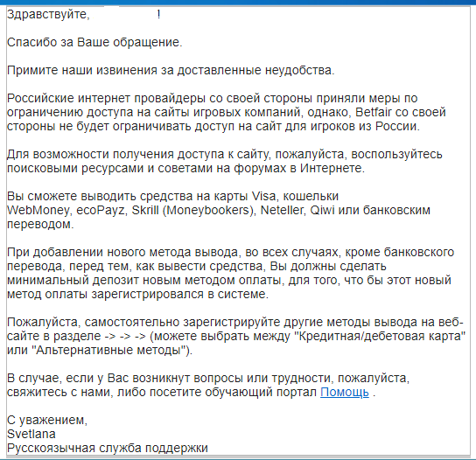Click the word WebMoney
Image resolution: width=476 pixels, height=460 pixels.
(38, 210)
